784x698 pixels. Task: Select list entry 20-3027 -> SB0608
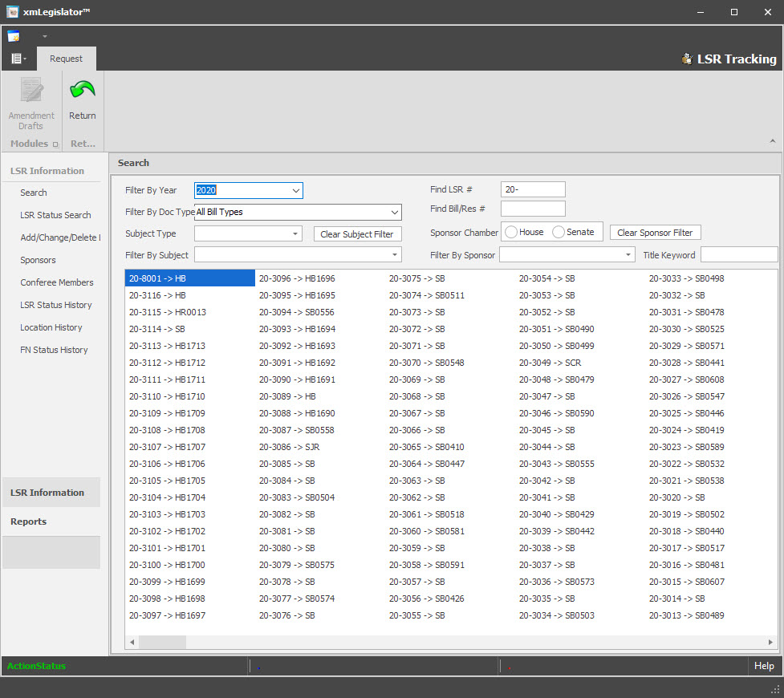[686, 379]
